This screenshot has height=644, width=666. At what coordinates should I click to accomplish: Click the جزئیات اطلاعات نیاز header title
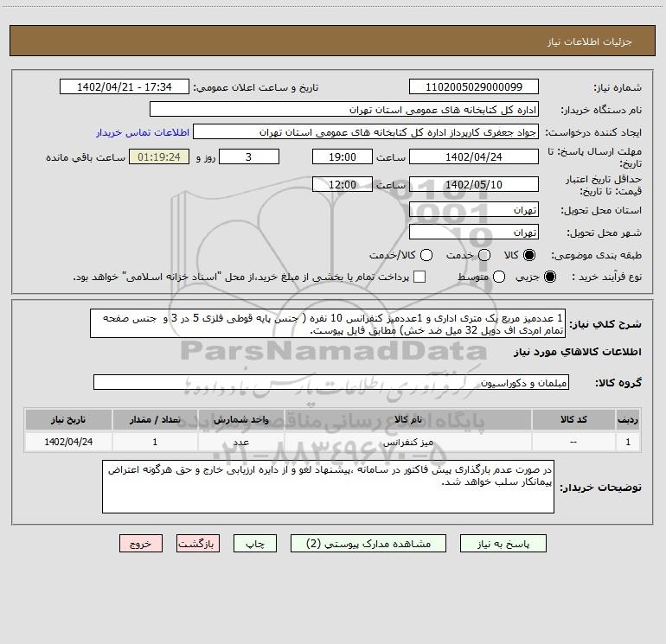tap(589, 41)
